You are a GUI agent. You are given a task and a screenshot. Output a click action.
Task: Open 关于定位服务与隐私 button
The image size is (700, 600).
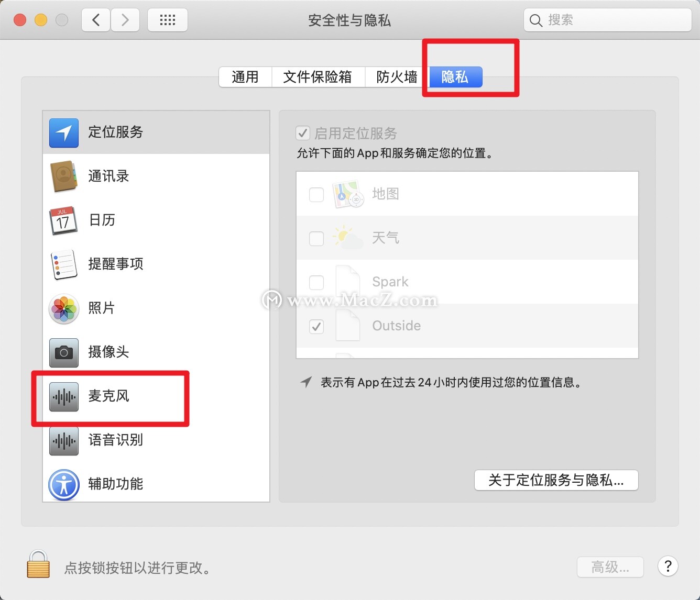(556, 480)
